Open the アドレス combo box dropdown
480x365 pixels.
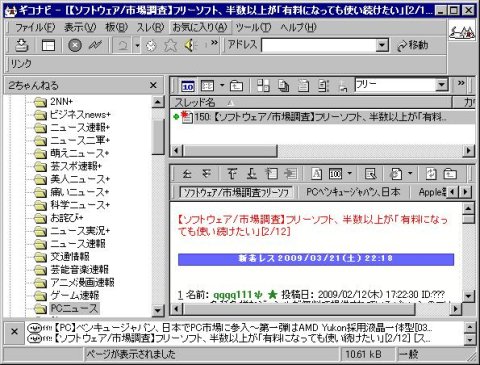pos(382,45)
